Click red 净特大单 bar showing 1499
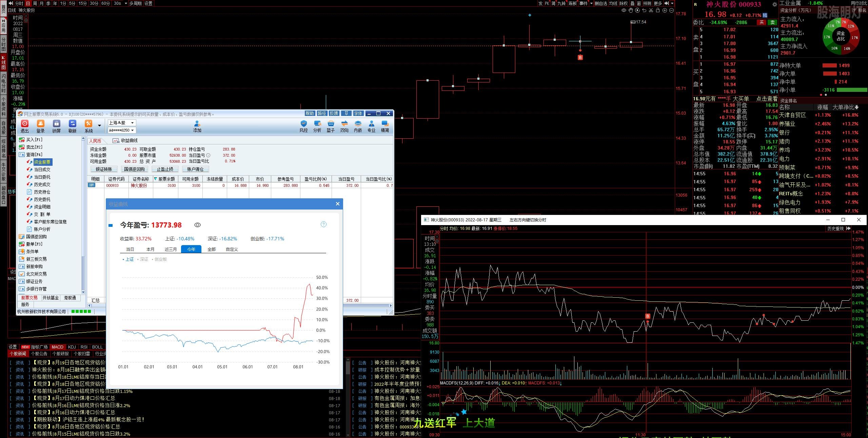 point(829,65)
